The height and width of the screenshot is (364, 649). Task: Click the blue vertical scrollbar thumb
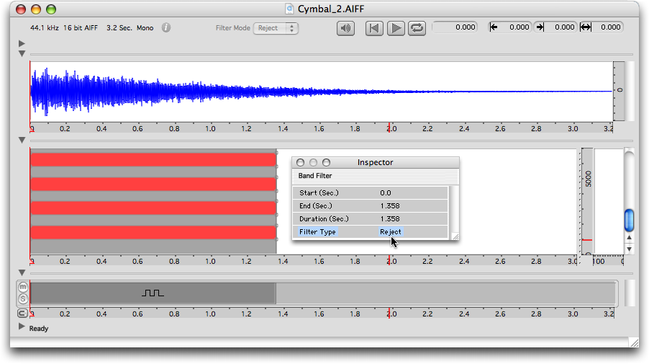pyautogui.click(x=629, y=220)
